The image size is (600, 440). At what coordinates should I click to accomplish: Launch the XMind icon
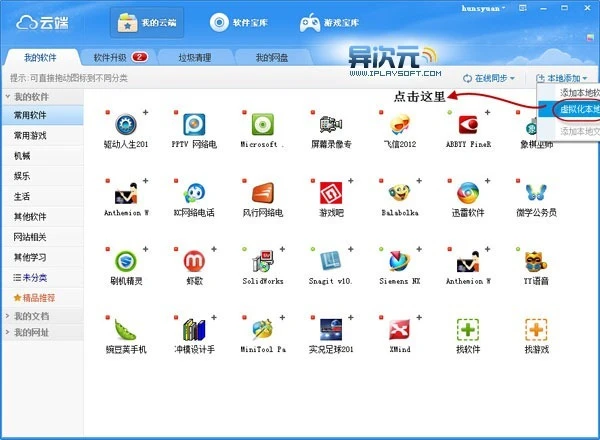tap(399, 329)
